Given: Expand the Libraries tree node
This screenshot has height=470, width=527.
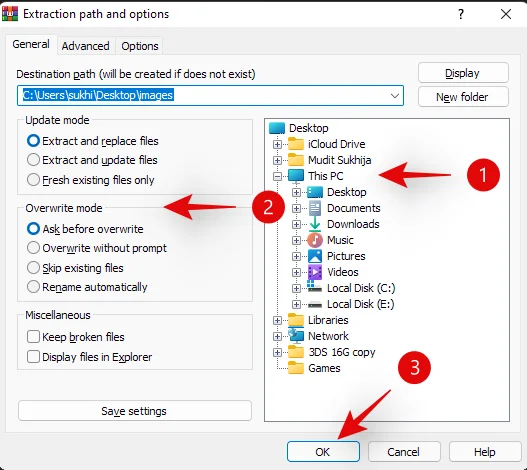Looking at the screenshot, I should 277,320.
